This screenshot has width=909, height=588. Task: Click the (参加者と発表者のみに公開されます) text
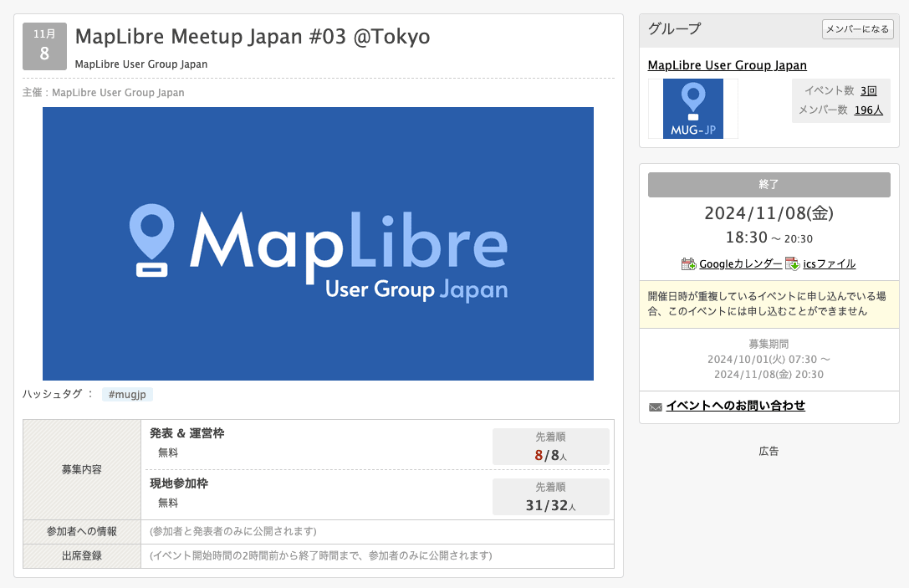click(x=233, y=532)
